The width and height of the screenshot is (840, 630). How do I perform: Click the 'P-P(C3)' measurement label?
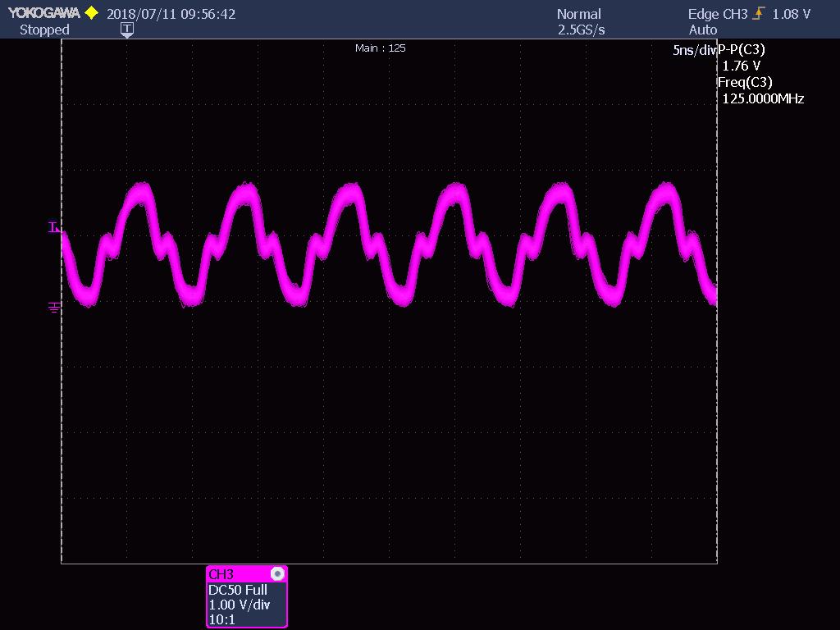click(x=742, y=49)
